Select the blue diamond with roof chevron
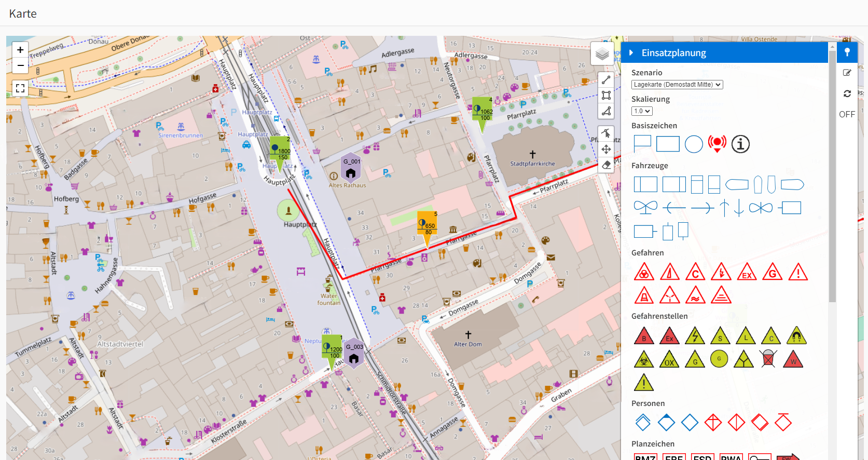Screen dimensions: 868x460 643,422
